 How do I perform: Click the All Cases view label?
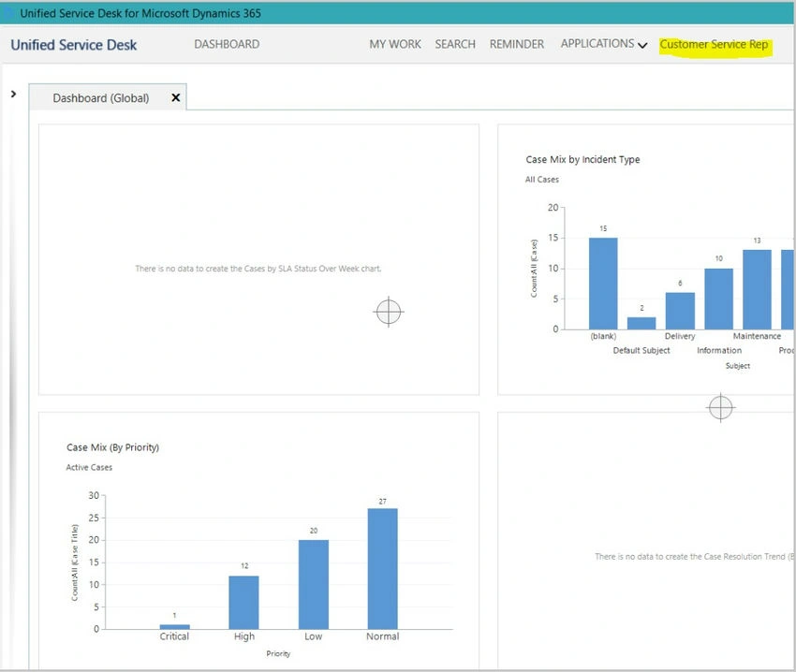(x=541, y=180)
